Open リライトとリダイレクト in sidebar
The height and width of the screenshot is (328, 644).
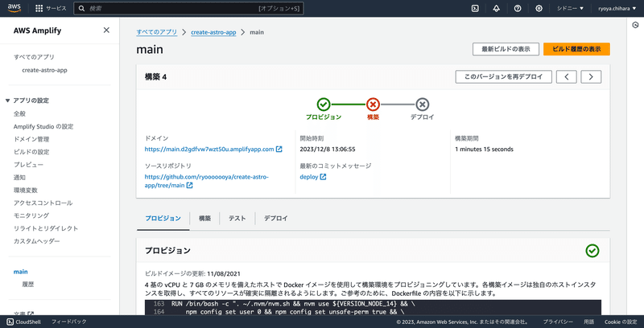tap(46, 228)
